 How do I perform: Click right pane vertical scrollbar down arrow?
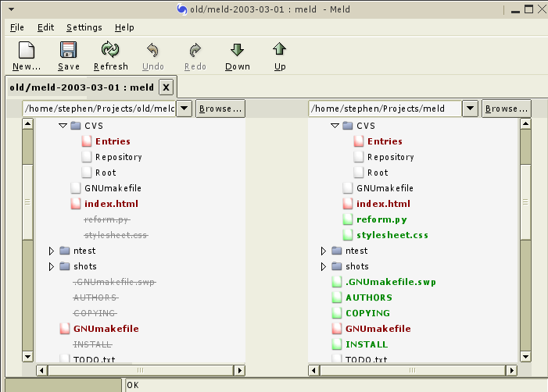tap(525, 356)
